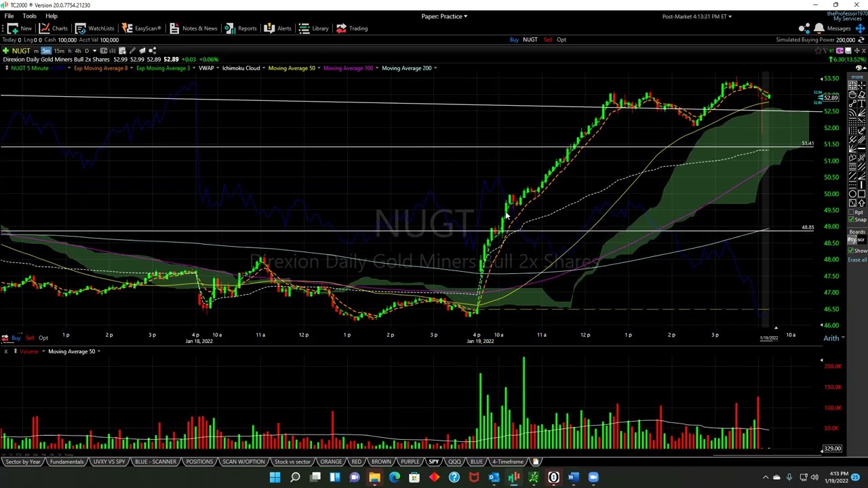Screen dimensions: 868x488
Task: Switch to the QQQ tab
Action: 454,462
